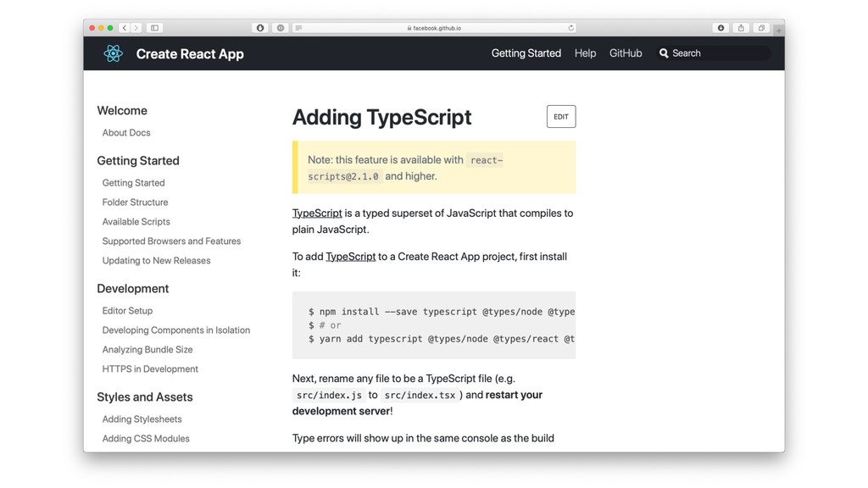Click the Reader view icon in address bar
868x488 pixels.
(x=298, y=28)
